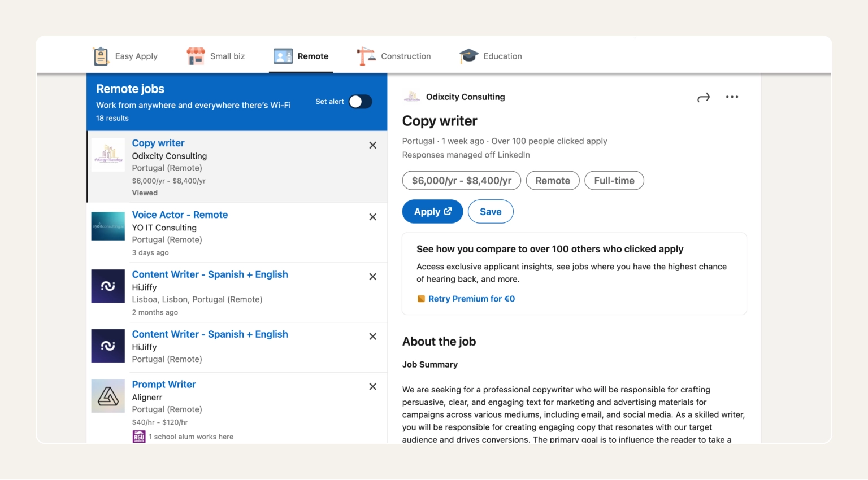Viewport: 868px width, 480px height.
Task: Open the Construction jobs tab
Action: [x=394, y=56]
